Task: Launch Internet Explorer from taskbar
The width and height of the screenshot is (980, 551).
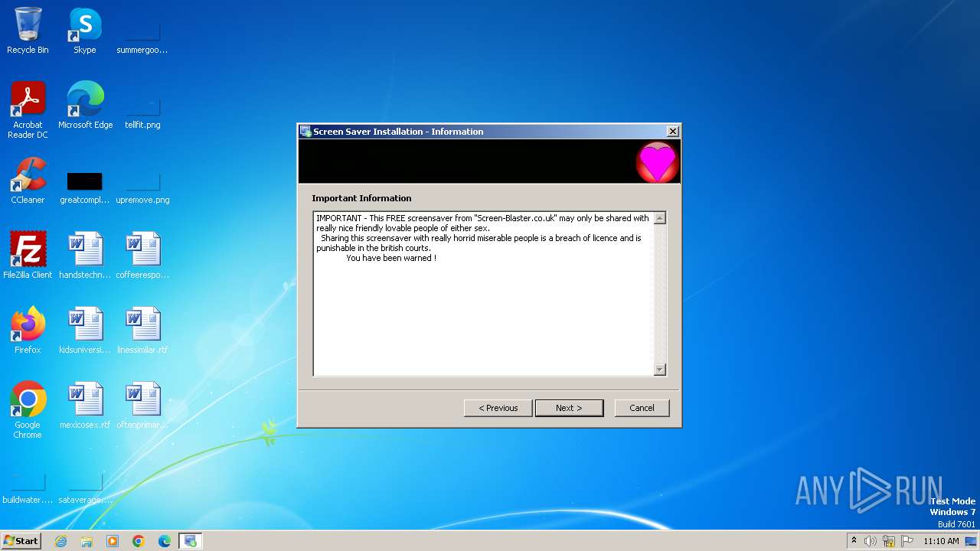Action: tap(60, 541)
